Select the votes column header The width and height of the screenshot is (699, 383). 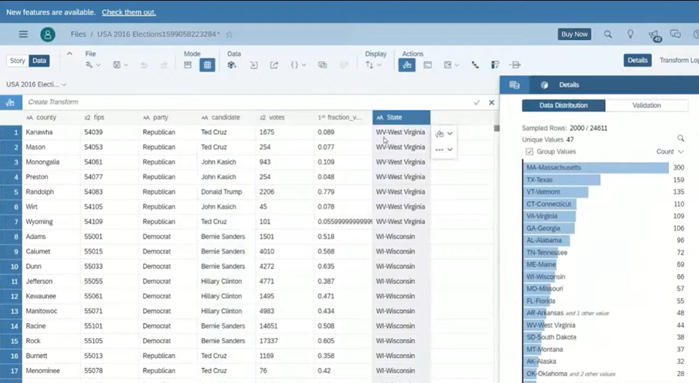[285, 118]
